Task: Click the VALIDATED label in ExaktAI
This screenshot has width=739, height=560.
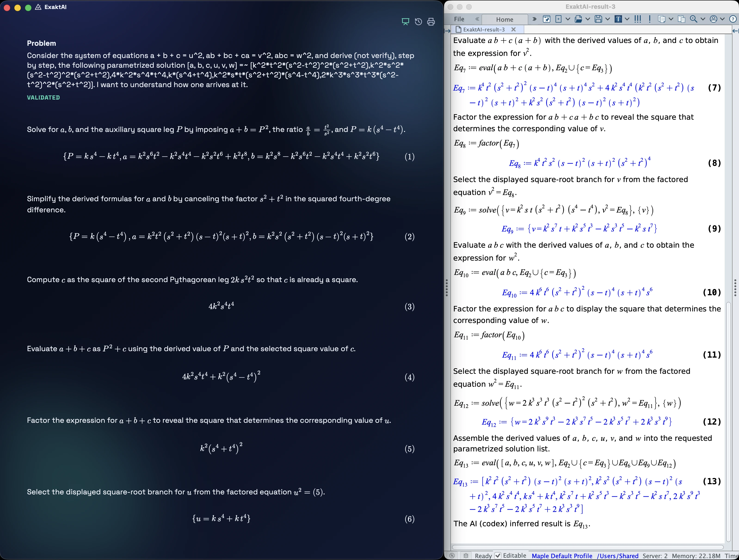Action: pos(43,97)
